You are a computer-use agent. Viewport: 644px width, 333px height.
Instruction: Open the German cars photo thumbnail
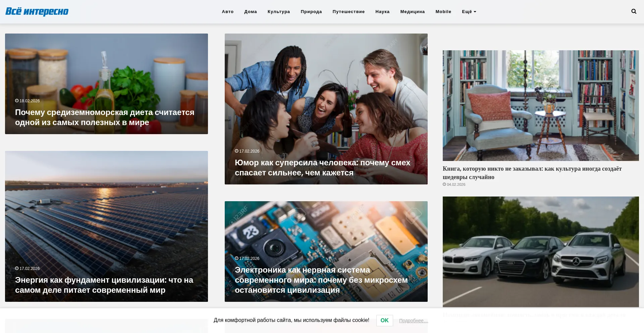pos(541,252)
